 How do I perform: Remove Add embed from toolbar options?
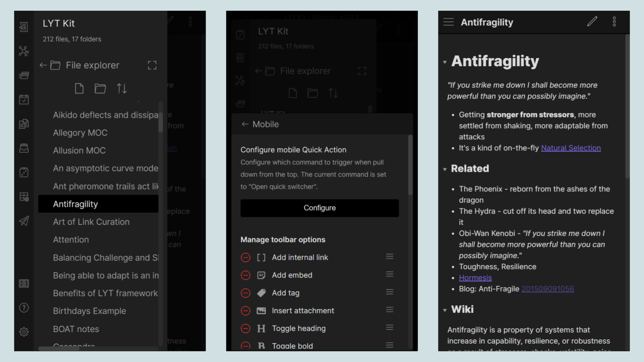246,275
